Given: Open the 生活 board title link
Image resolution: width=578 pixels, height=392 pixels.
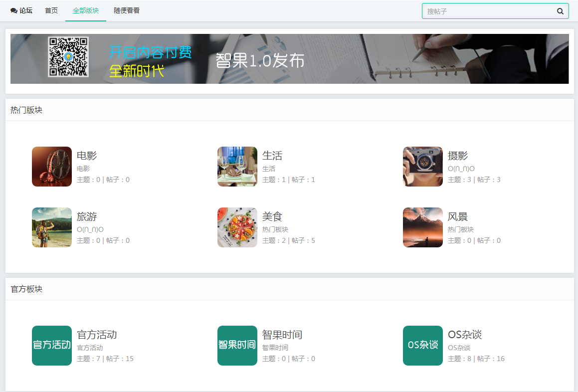Looking at the screenshot, I should pyautogui.click(x=272, y=156).
